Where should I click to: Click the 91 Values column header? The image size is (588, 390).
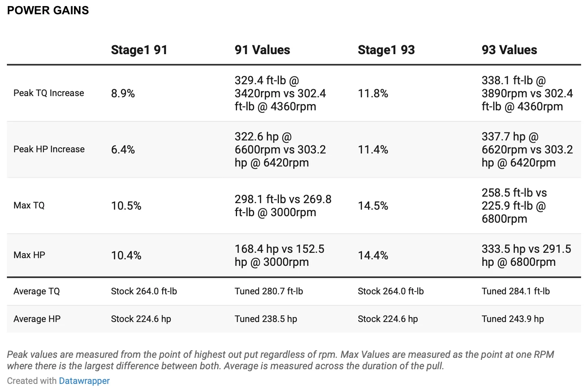262,50
